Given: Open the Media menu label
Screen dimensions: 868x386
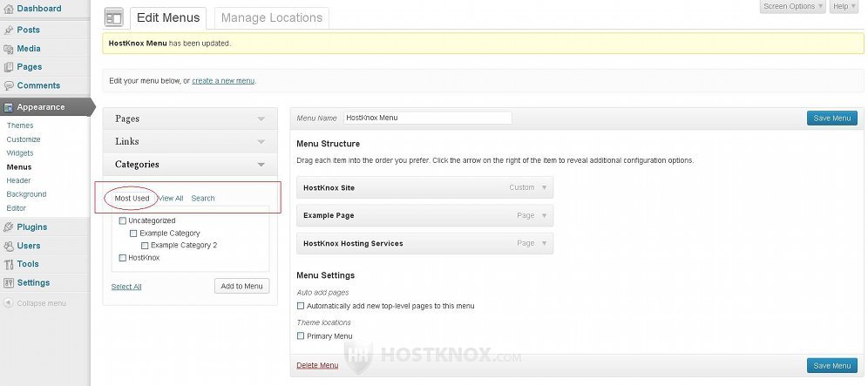Looking at the screenshot, I should (x=29, y=49).
